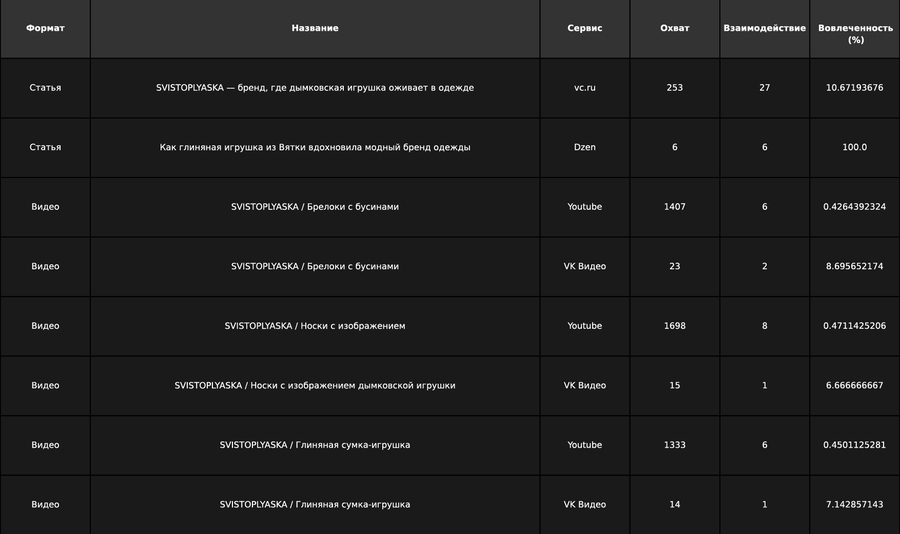
Task: Select the Сервис column header
Action: tap(585, 28)
